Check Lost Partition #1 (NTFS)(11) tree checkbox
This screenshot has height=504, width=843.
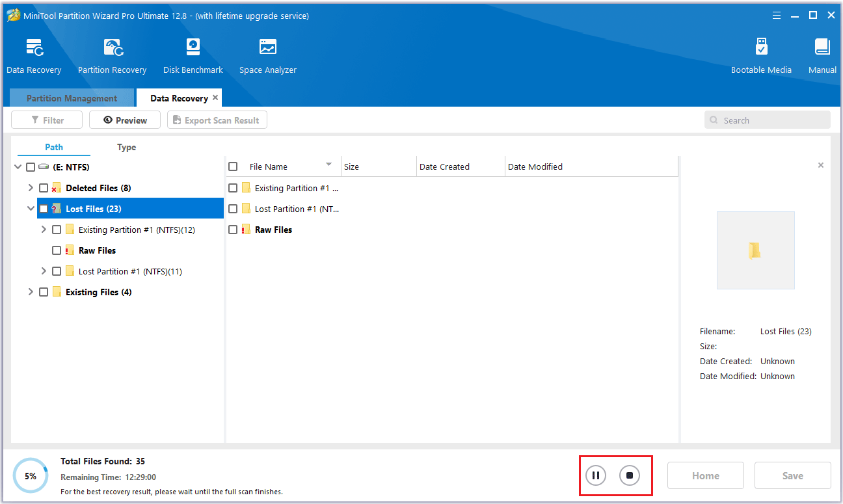[x=57, y=271]
